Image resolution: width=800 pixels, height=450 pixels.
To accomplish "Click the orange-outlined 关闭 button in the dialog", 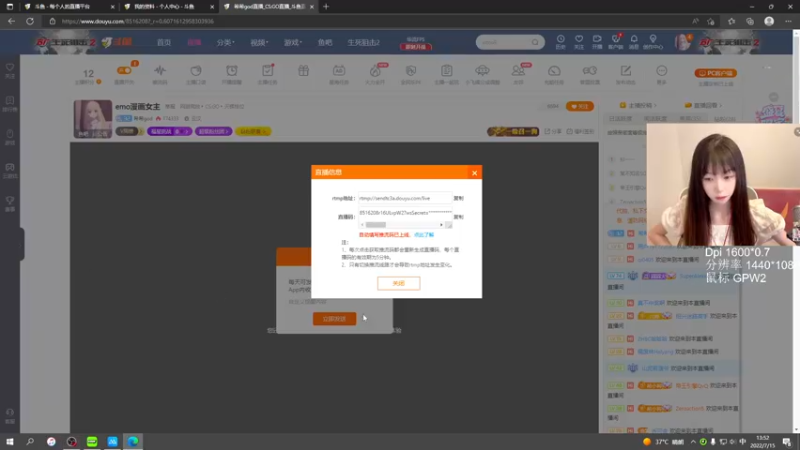I will tap(398, 283).
